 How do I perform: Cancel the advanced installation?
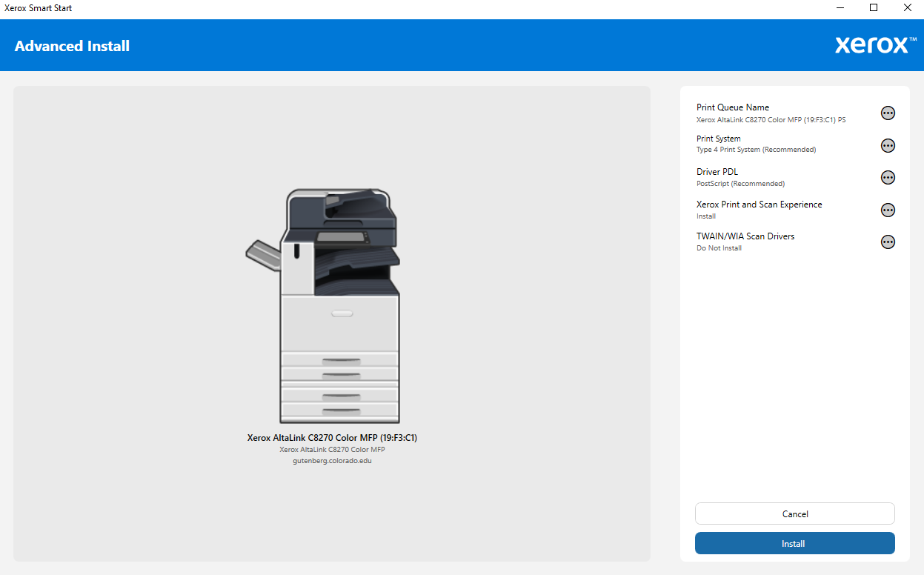[x=794, y=513]
